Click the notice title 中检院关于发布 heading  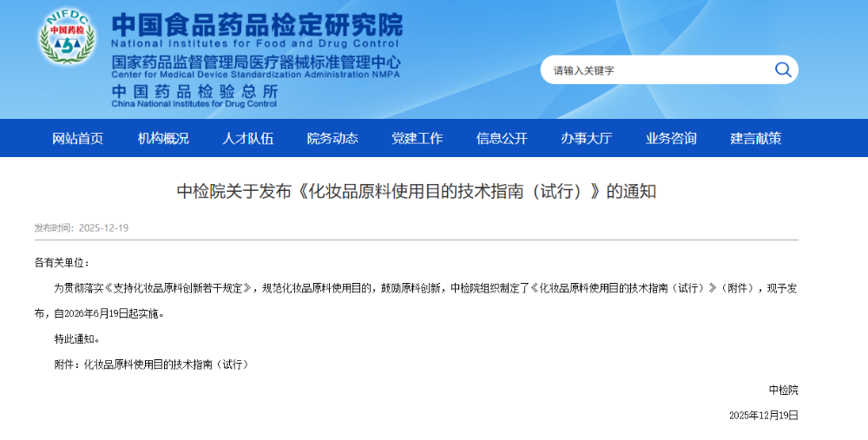[417, 192]
